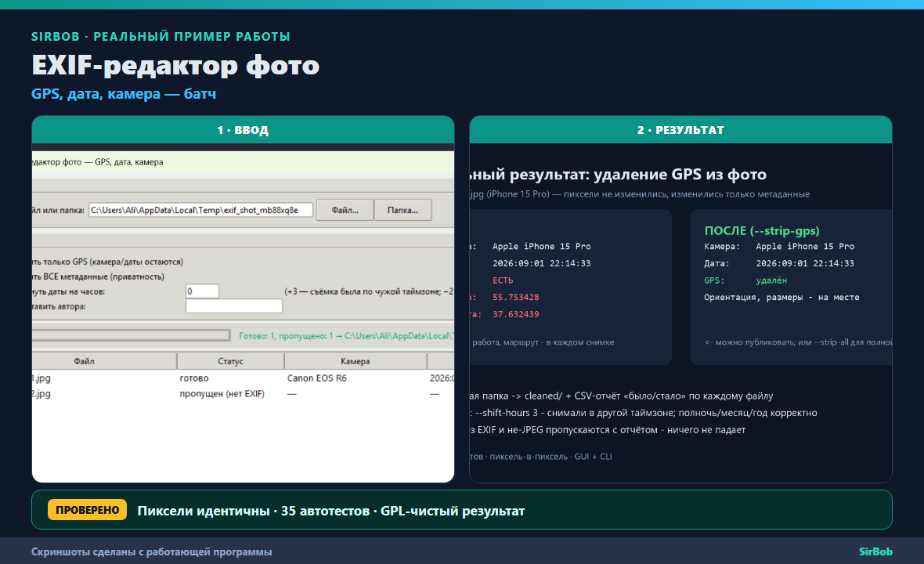Click the "SirBob" brand link in the footer
Image resolution: width=924 pixels, height=564 pixels.
point(875,551)
